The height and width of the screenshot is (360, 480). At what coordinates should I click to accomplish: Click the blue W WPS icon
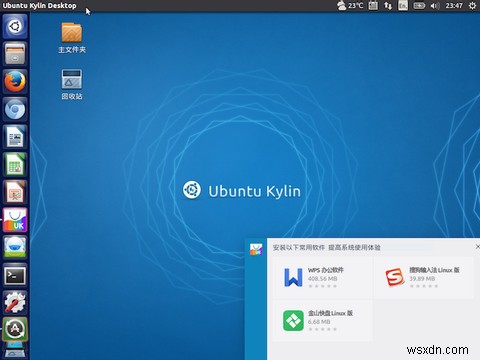coord(293,277)
